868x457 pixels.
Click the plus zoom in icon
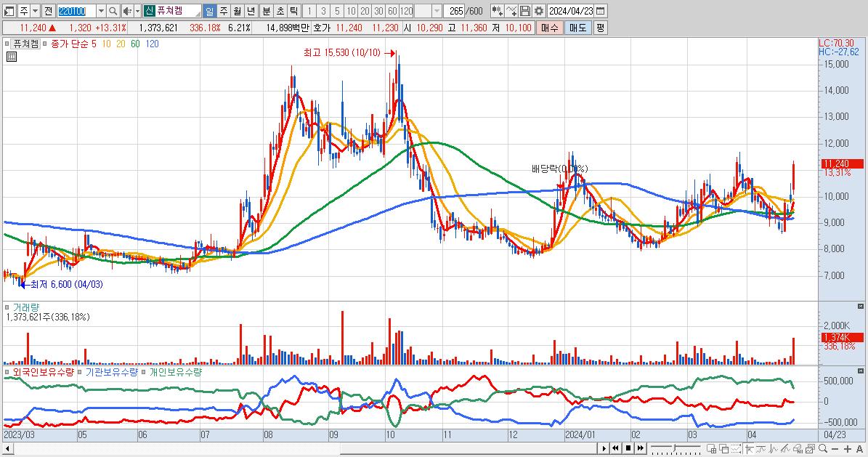point(848,448)
